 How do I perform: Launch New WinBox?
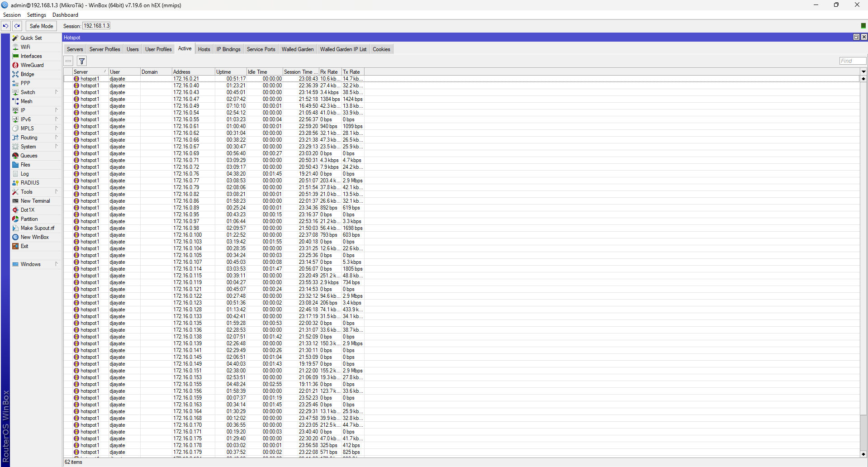(x=34, y=237)
